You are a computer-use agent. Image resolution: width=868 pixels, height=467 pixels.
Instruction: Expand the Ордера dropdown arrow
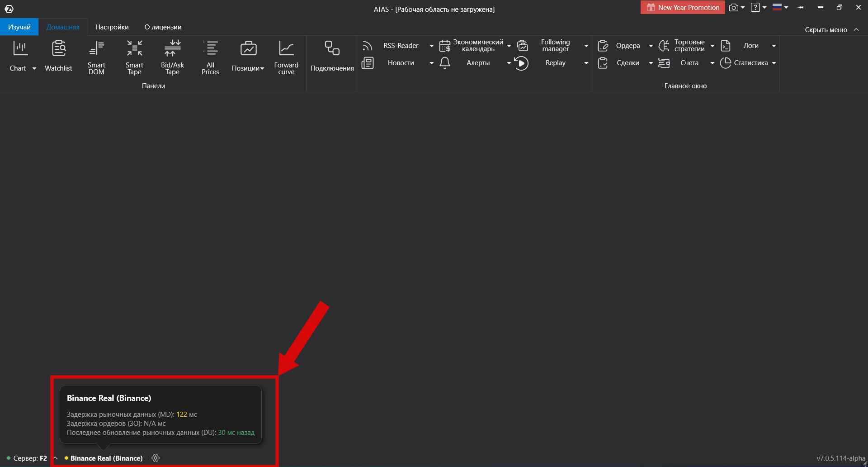[651, 46]
